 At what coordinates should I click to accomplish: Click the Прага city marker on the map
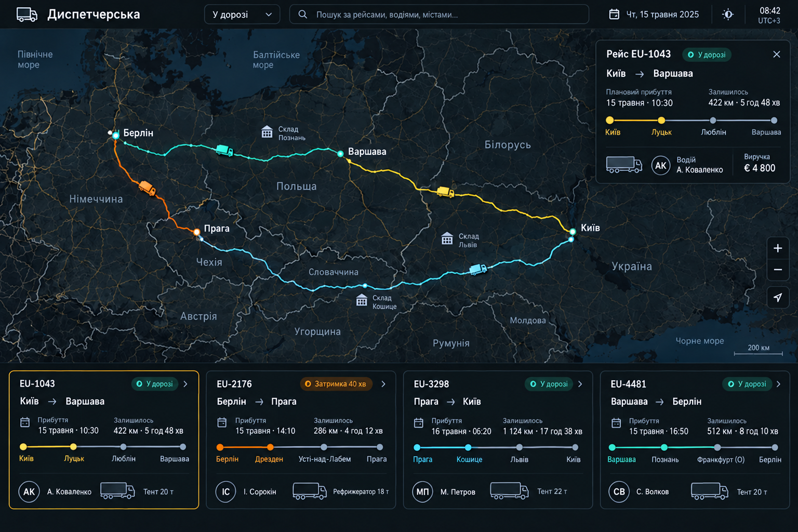click(x=196, y=232)
